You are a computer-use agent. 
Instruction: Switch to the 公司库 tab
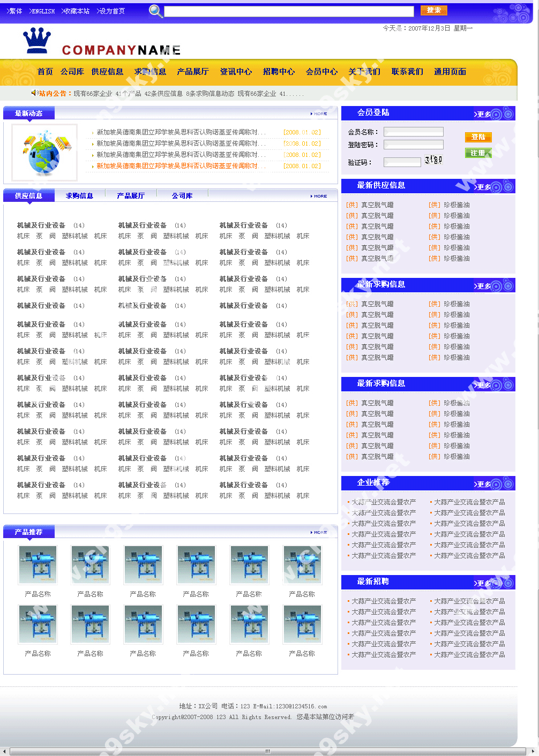(182, 196)
